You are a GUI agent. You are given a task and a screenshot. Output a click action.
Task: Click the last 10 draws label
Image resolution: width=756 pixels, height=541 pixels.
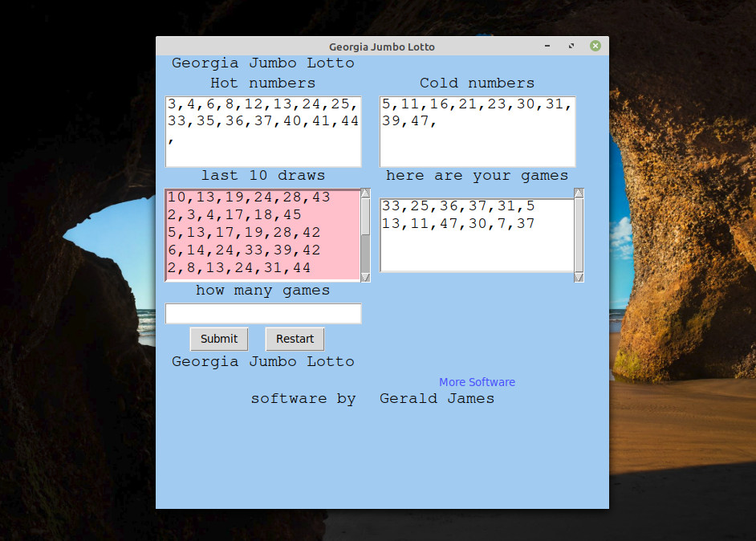tap(263, 176)
